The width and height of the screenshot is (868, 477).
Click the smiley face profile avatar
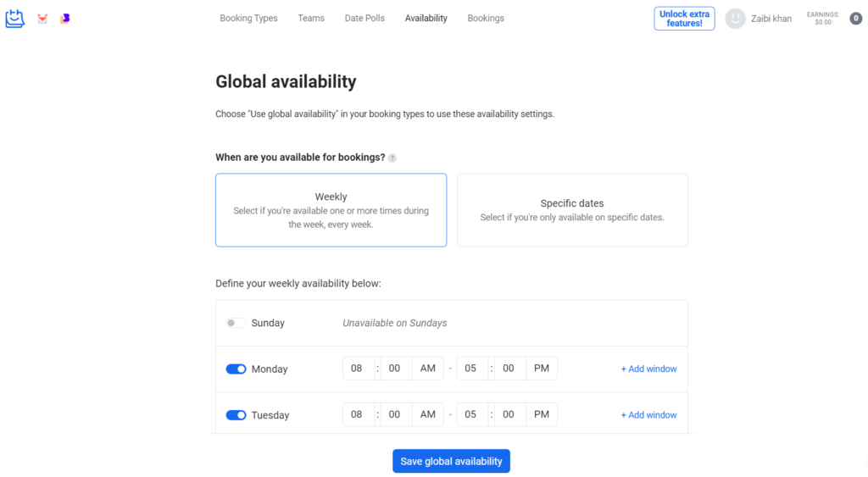(x=735, y=19)
